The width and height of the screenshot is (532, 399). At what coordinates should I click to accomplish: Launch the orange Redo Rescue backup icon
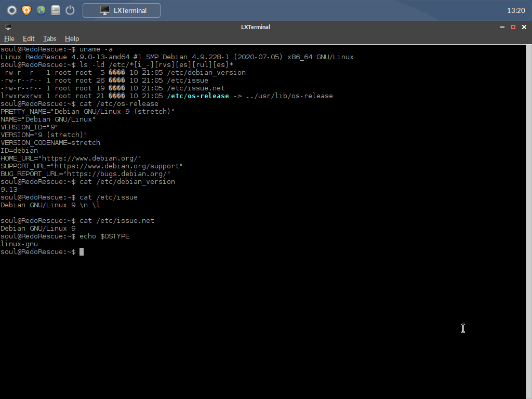coord(26,10)
